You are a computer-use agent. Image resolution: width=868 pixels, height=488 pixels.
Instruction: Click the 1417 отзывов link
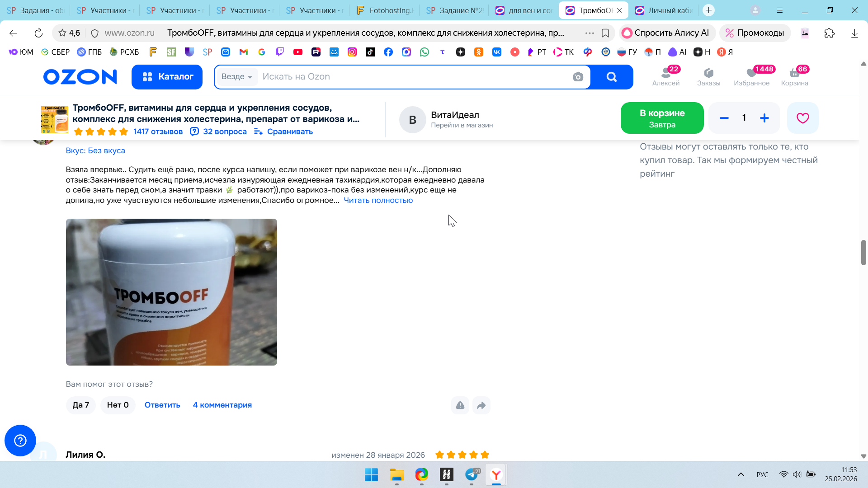[x=158, y=131]
